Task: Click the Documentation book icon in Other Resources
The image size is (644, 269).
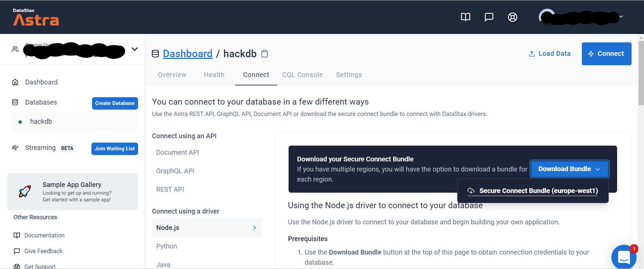Action: tap(17, 235)
